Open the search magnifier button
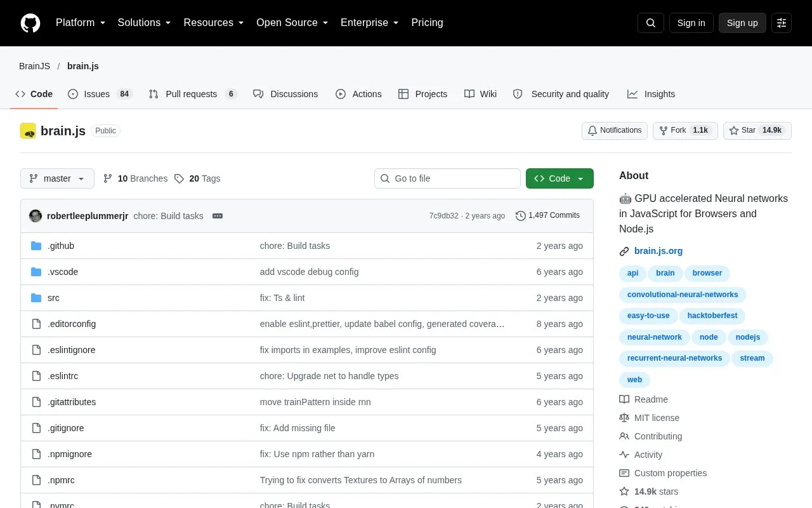This screenshot has height=508, width=812. point(651,23)
